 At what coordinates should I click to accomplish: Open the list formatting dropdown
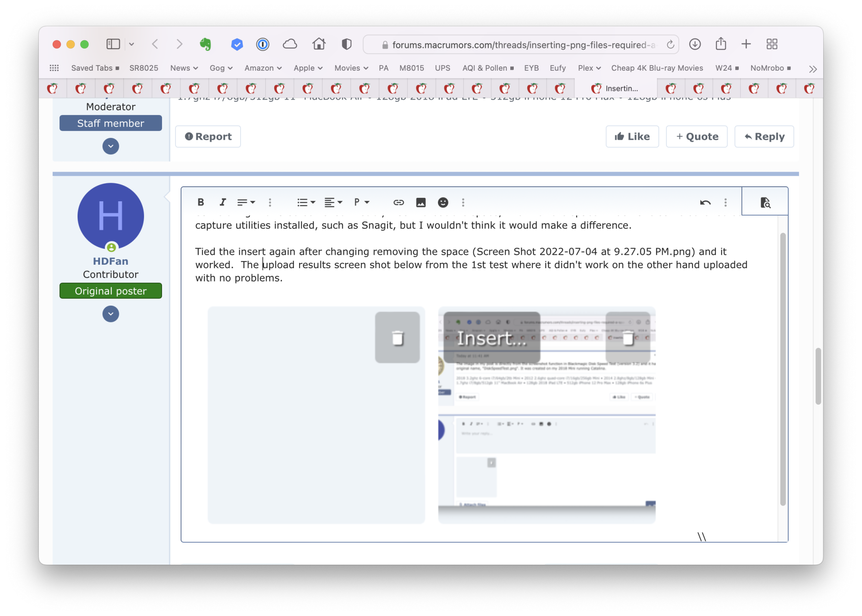click(x=306, y=202)
